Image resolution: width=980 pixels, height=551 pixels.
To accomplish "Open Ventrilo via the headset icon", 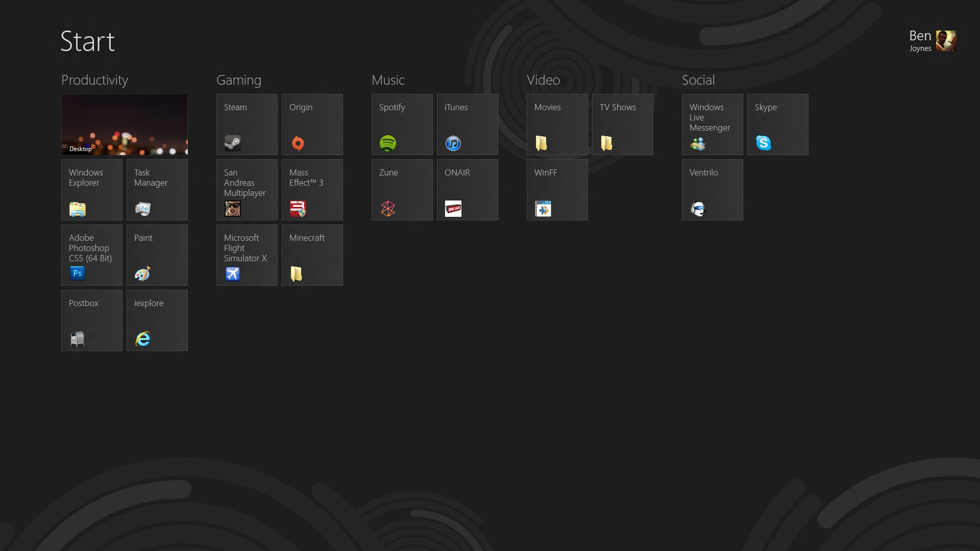I will point(698,209).
